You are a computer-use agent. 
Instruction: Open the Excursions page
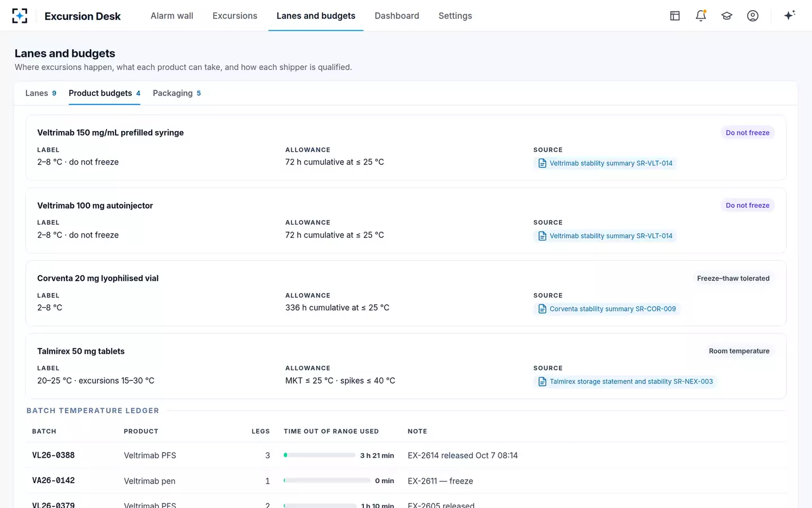coord(235,16)
